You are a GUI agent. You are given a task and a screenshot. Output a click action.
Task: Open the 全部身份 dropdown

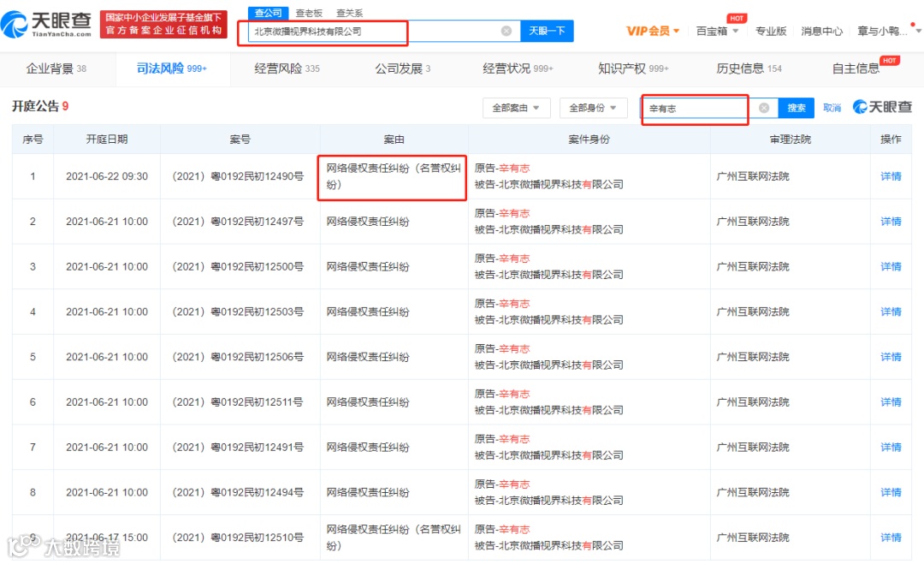click(x=593, y=108)
